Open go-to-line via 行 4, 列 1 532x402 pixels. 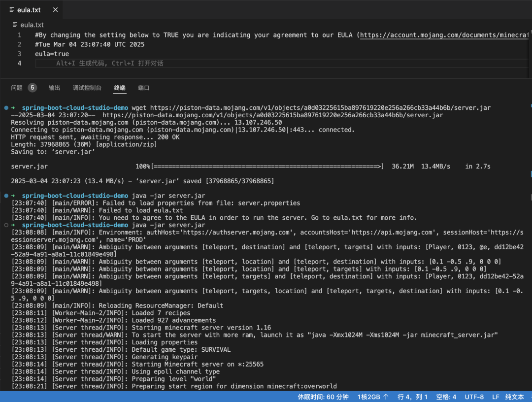(x=412, y=397)
